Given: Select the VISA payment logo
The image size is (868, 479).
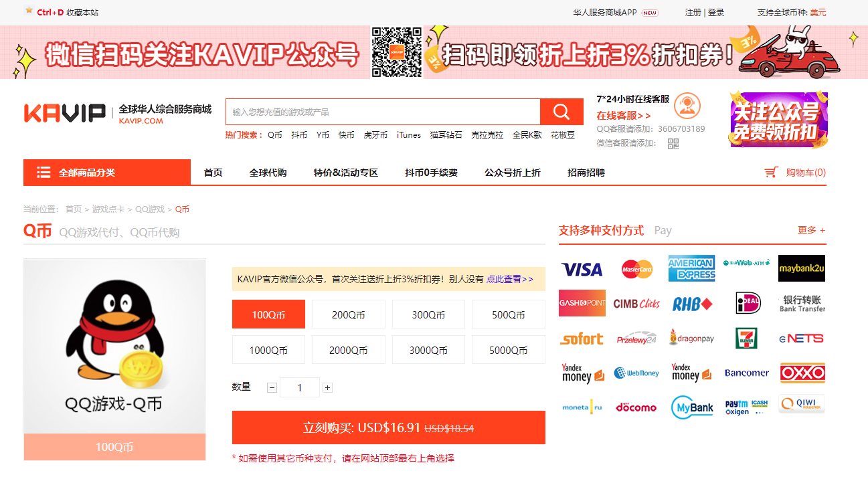Looking at the screenshot, I should [582, 269].
